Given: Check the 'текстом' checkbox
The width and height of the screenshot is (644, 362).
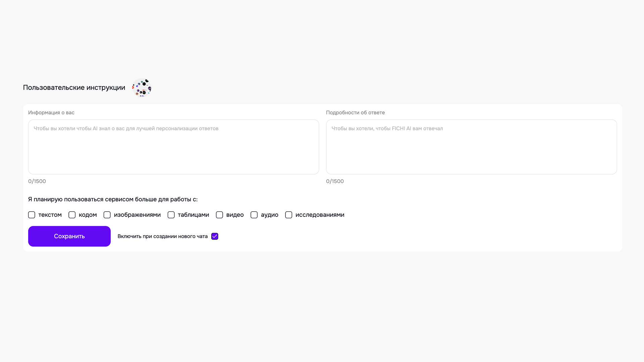Looking at the screenshot, I should 32,215.
